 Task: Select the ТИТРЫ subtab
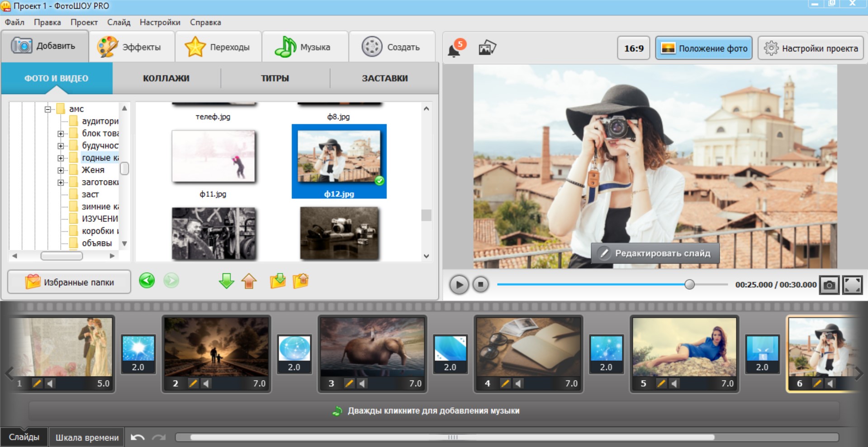(x=275, y=78)
